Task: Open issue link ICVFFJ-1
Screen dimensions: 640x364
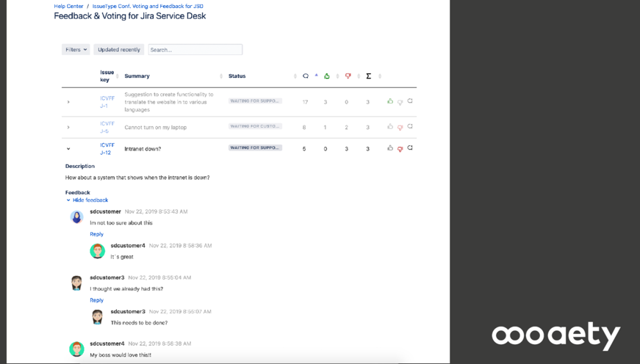Action: [107, 102]
